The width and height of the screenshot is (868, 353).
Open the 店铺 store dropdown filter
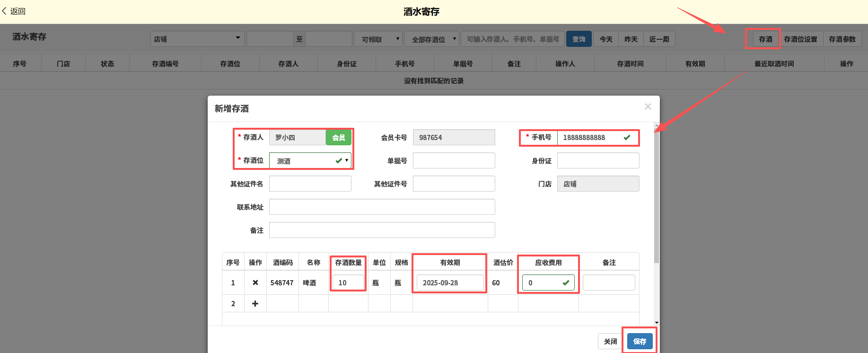pyautogui.click(x=197, y=39)
